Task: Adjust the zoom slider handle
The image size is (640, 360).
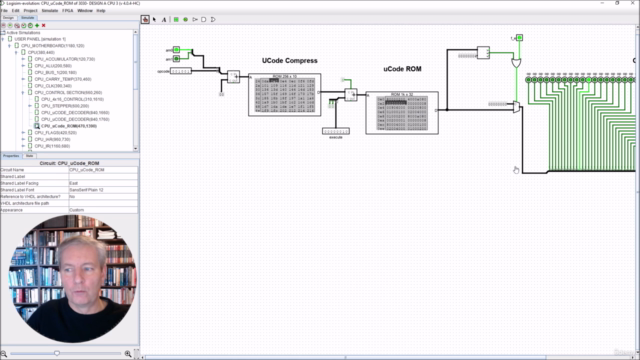Action: 57,353
